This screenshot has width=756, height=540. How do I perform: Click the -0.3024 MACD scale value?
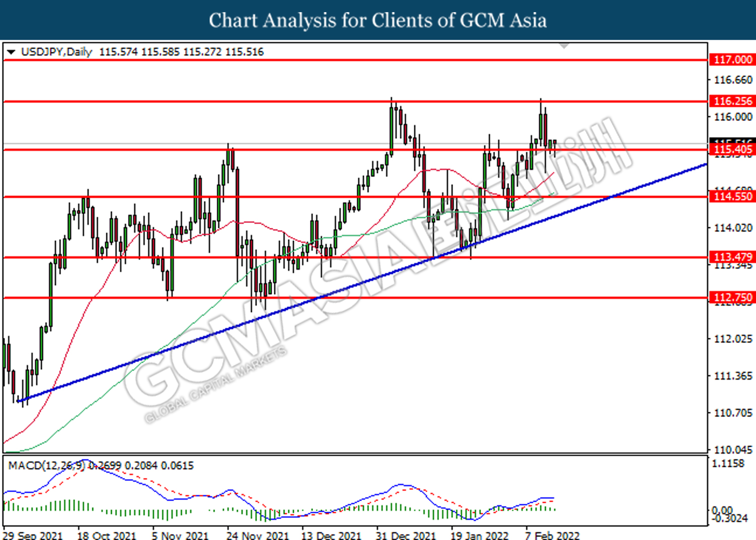tap(730, 518)
